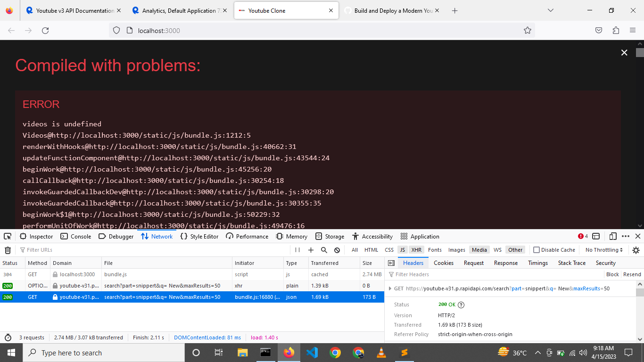
Task: Create a new request with plus icon
Action: (x=310, y=250)
